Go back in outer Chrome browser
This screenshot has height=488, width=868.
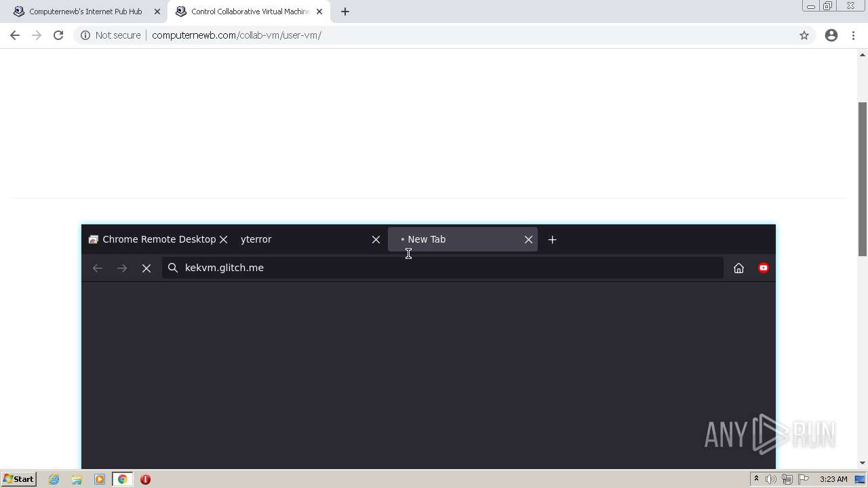pyautogui.click(x=15, y=35)
